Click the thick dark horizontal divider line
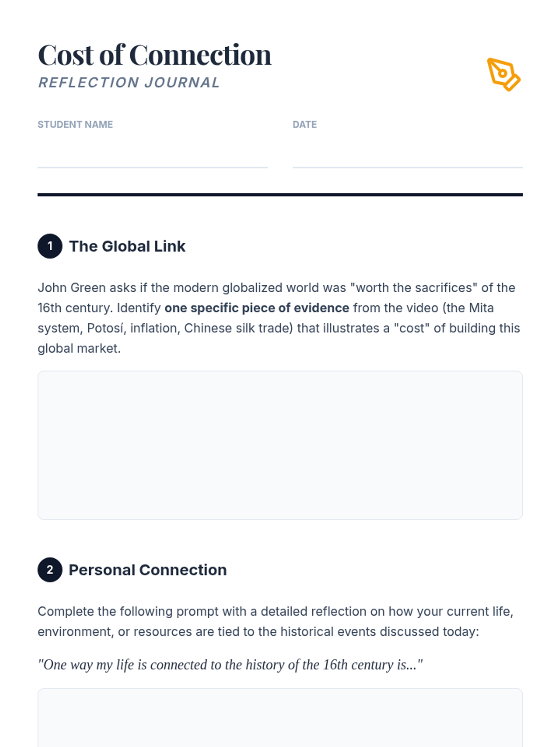The image size is (560, 747). click(x=280, y=195)
